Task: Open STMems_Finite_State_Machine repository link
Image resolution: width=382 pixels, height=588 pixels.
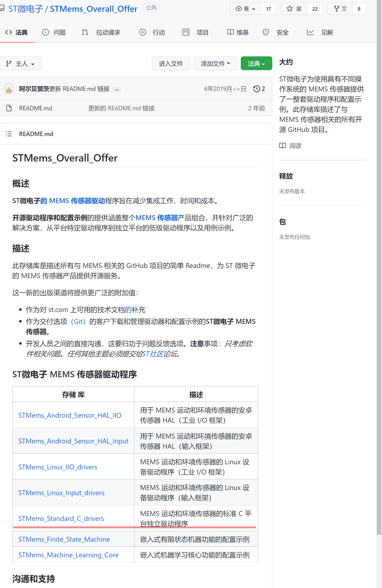Action: click(64, 539)
